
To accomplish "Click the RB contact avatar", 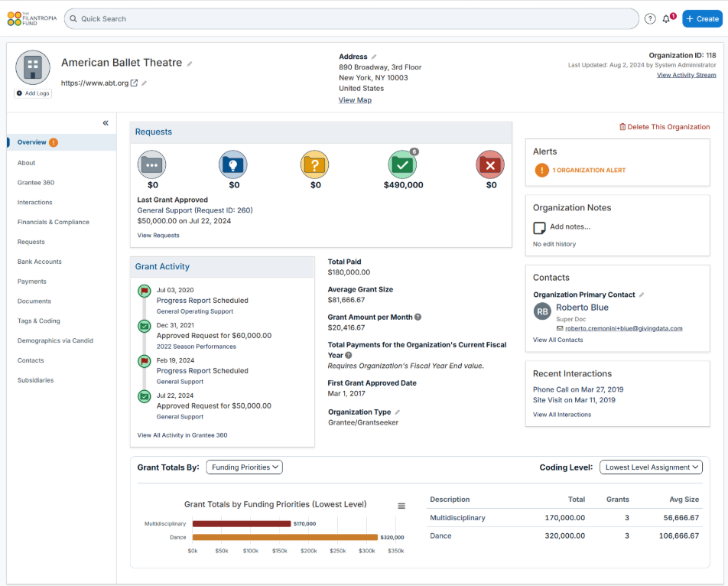I will tap(543, 311).
